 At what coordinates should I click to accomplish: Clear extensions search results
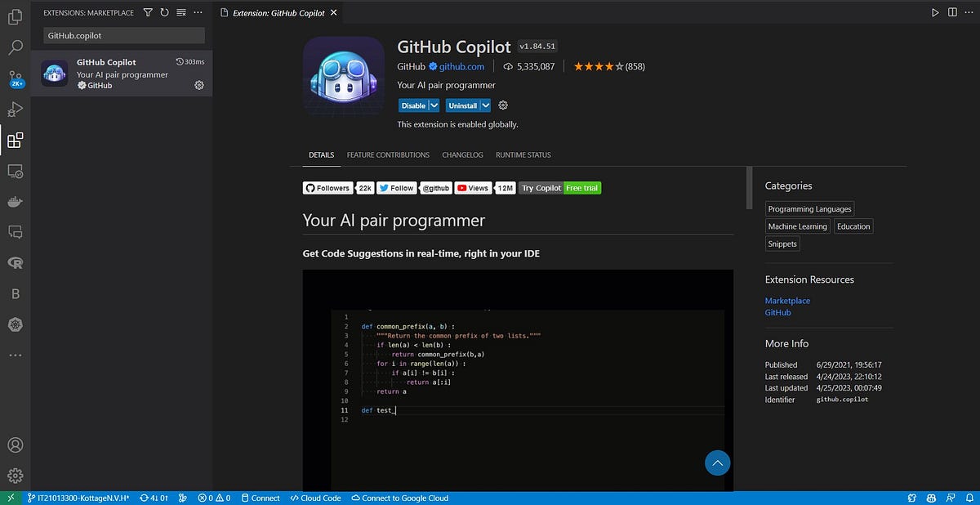[180, 12]
